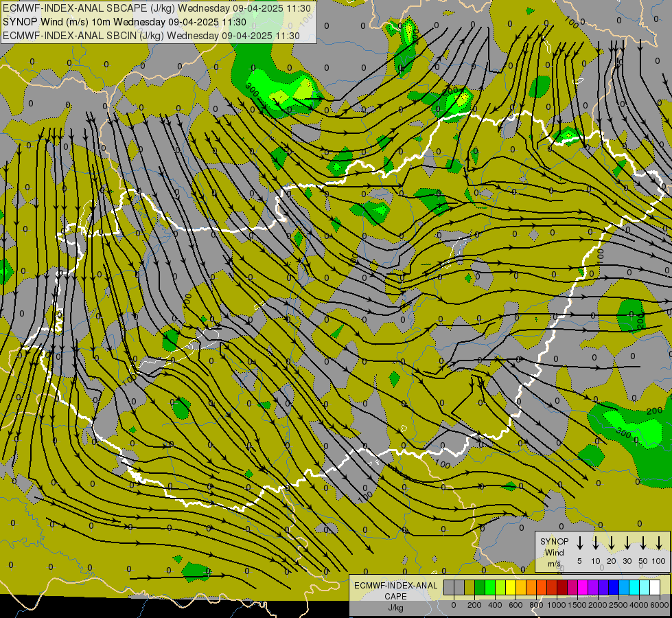Screen dimensions: 672x618
Task: Click the 10 m/s wind arrow in legend
Action: click(x=596, y=542)
